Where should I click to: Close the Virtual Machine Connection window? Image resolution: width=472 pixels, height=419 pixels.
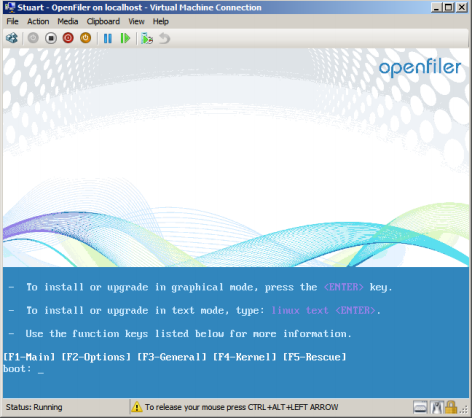(x=462, y=7)
